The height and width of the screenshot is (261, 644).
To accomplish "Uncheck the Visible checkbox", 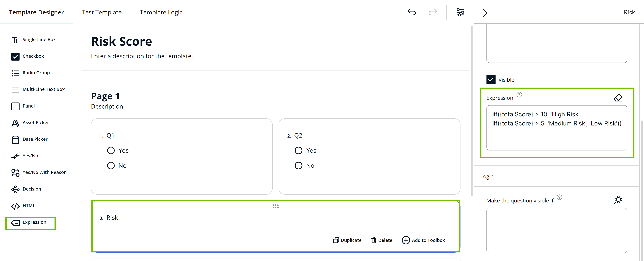I will click(x=491, y=79).
